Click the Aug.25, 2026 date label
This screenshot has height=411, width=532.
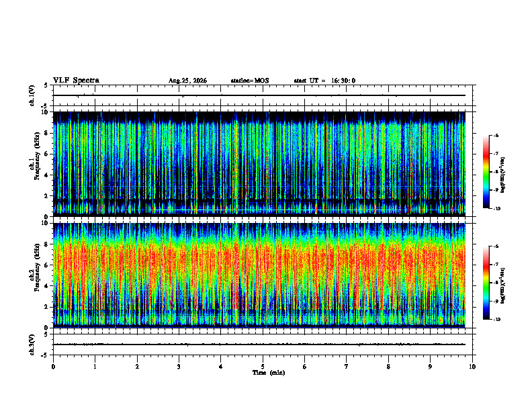187,81
